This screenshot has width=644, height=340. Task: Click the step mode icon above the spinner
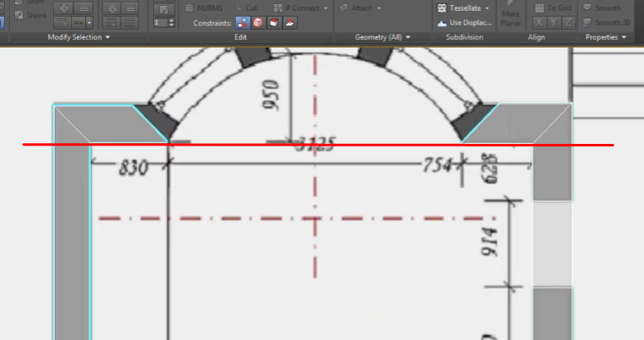(x=164, y=9)
